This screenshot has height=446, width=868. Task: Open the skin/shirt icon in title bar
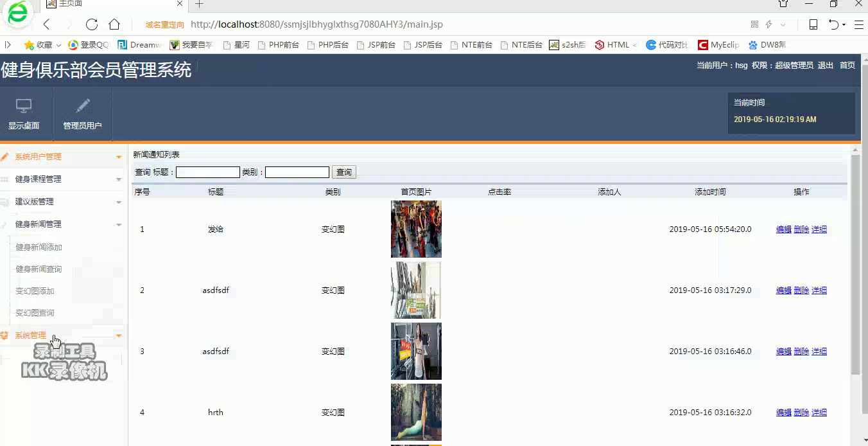click(x=783, y=4)
